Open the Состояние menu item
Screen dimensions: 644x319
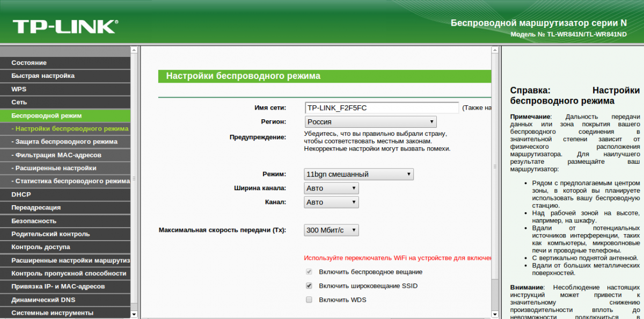click(x=65, y=63)
